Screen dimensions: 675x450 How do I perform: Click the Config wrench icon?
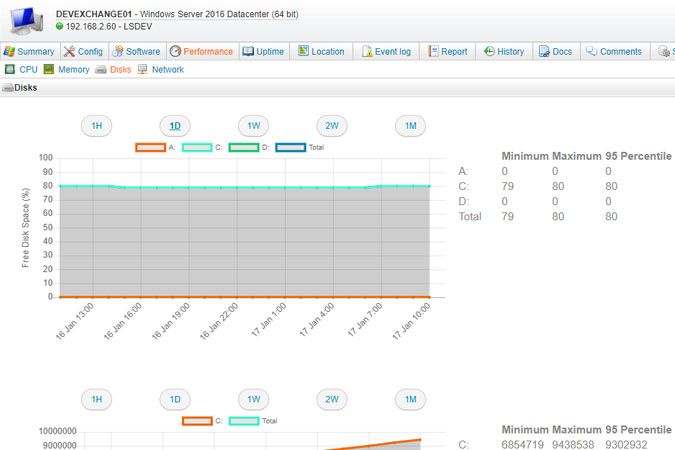(x=69, y=51)
